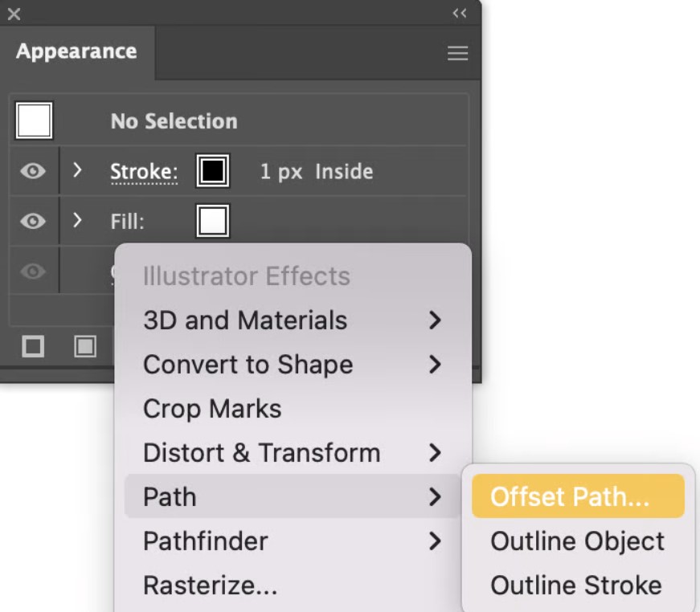Choose Outline Object from Path submenu
The image size is (700, 612).
[578, 541]
